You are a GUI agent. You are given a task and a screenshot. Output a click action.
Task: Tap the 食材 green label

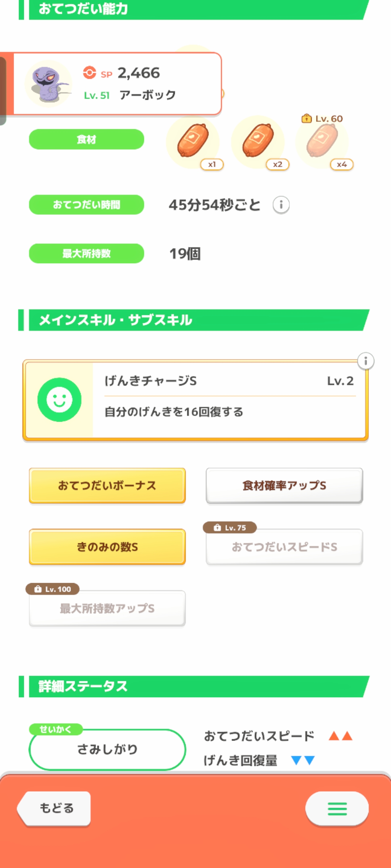point(87,139)
